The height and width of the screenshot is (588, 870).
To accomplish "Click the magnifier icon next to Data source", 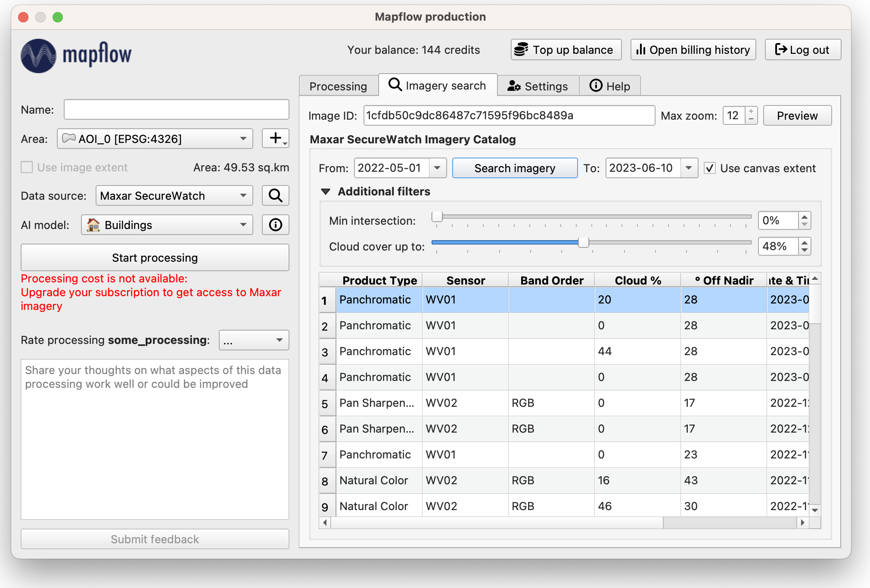I will coord(275,196).
